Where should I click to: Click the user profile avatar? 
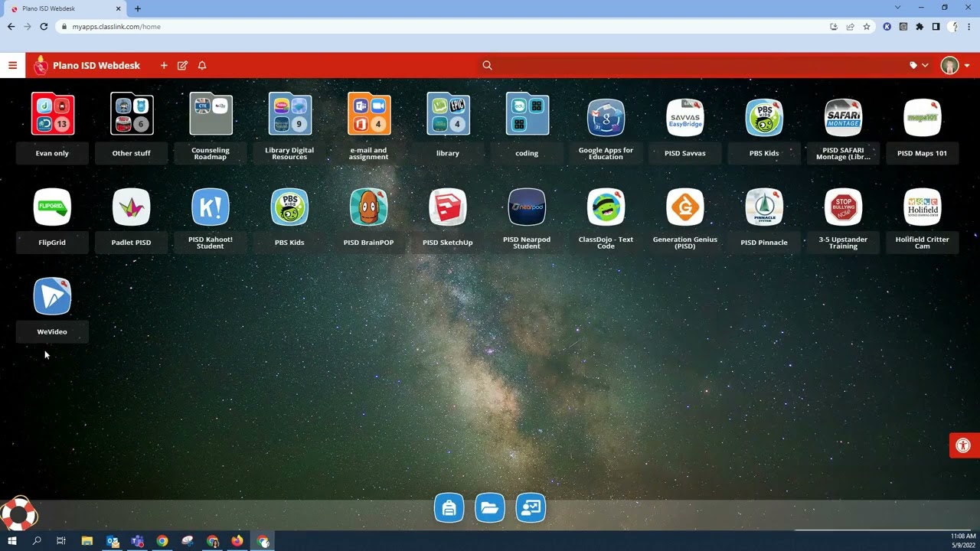949,66
